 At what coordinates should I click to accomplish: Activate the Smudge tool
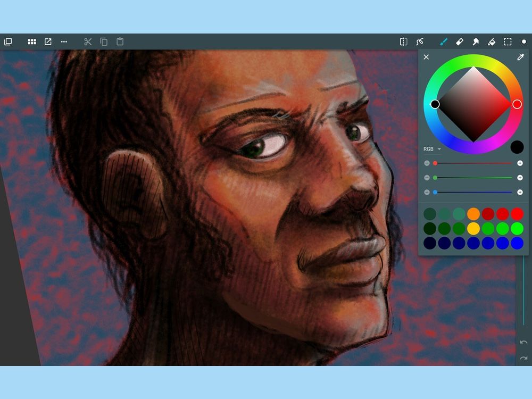(x=476, y=41)
